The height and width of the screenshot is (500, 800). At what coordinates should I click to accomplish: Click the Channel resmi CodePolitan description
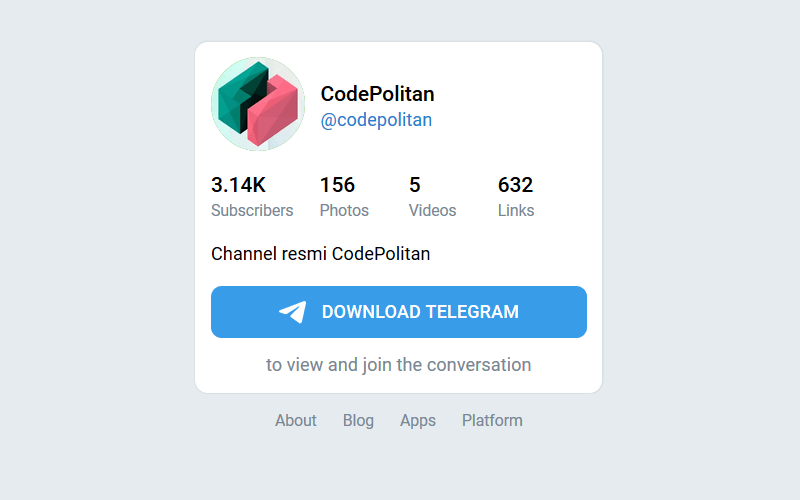(x=320, y=254)
